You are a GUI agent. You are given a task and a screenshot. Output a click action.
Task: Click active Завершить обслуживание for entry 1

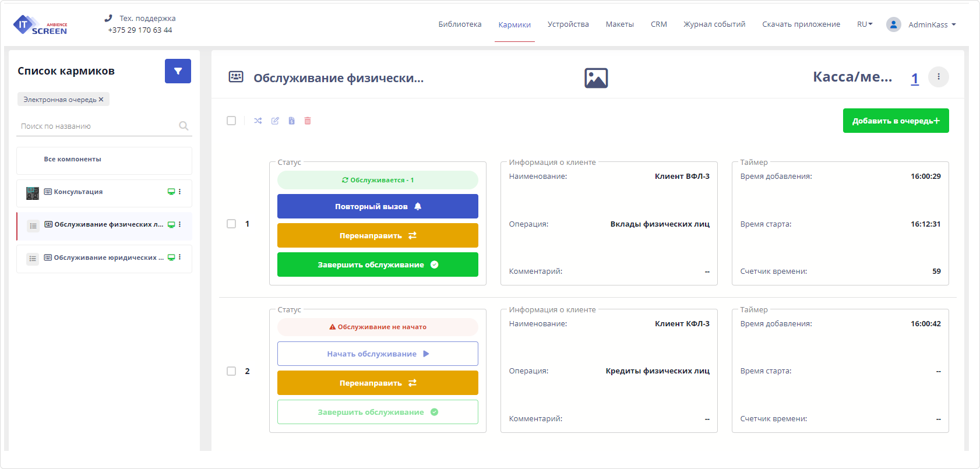click(x=378, y=265)
